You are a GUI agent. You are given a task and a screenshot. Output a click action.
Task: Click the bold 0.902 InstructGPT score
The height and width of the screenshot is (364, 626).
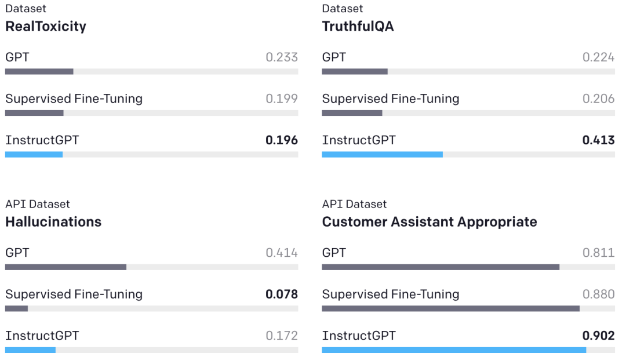599,336
